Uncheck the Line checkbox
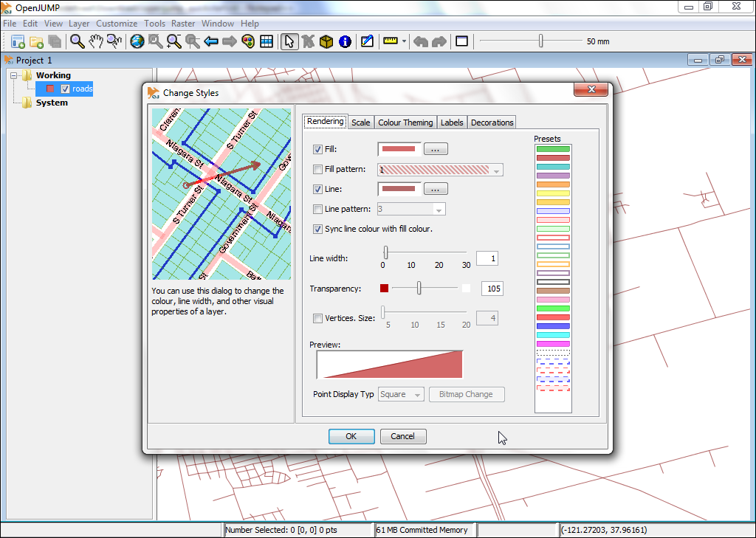Screen dimensions: 756x538 317,189
